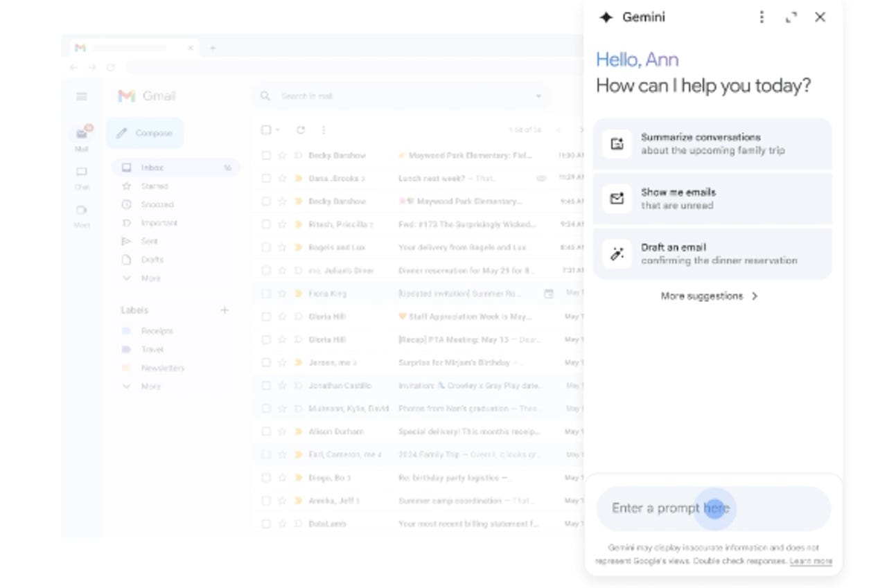Open the inbox toolbar More options
887x588 pixels.
(x=323, y=130)
